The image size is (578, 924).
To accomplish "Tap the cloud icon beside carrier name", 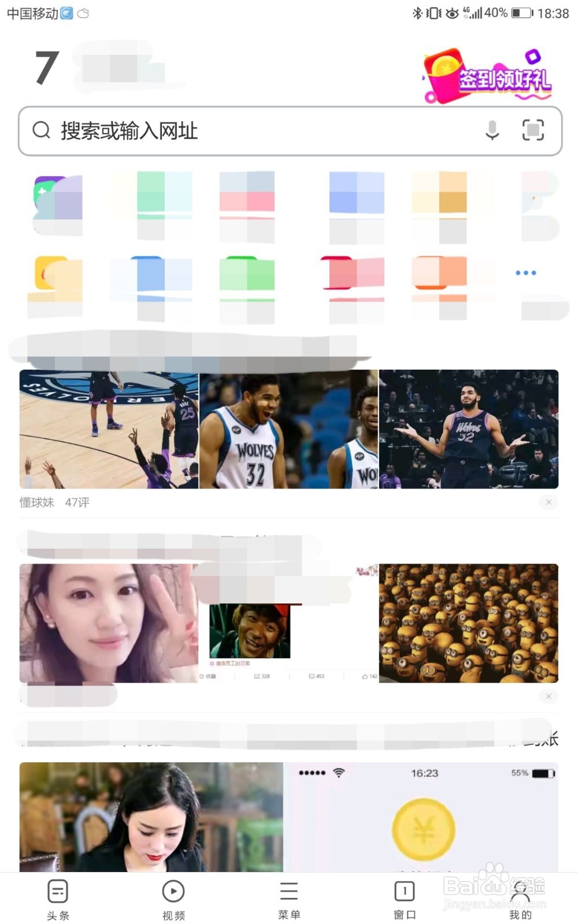I will (83, 13).
